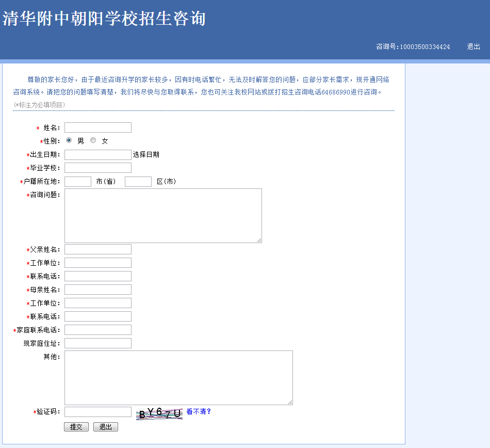The image size is (490, 448).
Task: Click the resize grip of 其他 textarea
Action: pos(290,403)
